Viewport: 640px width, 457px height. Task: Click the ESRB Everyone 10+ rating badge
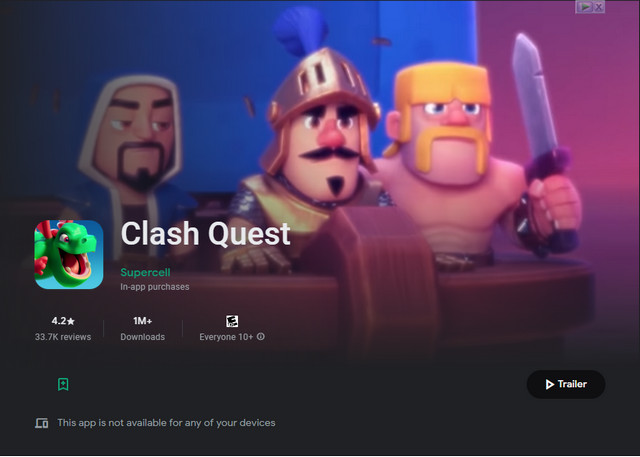[x=232, y=321]
